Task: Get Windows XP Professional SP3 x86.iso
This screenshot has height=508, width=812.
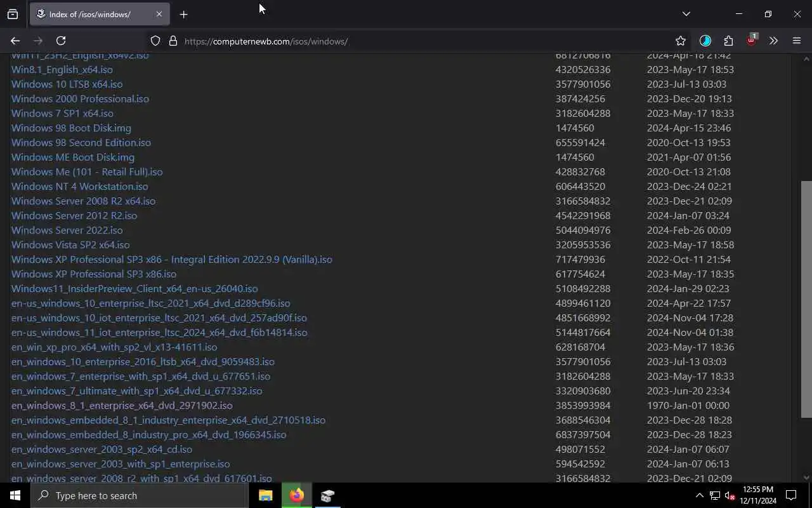Action: click(94, 274)
